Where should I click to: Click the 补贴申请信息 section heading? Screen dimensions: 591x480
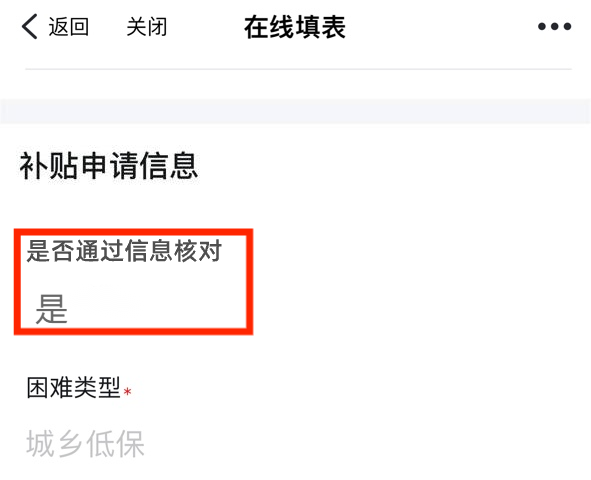[109, 166]
